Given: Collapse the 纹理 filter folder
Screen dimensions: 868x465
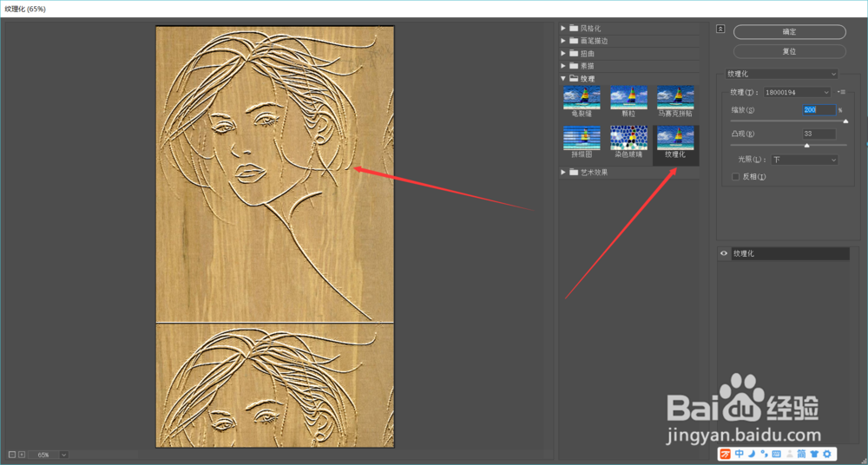Looking at the screenshot, I should (563, 79).
